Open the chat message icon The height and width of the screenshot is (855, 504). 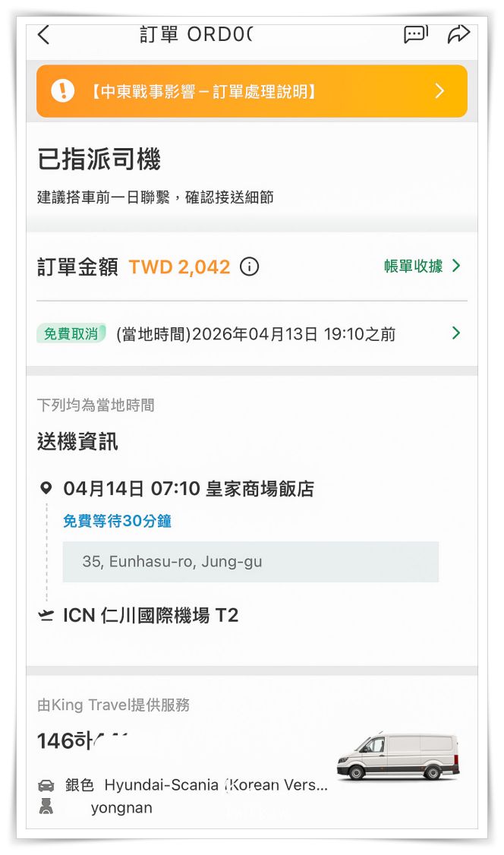[415, 35]
